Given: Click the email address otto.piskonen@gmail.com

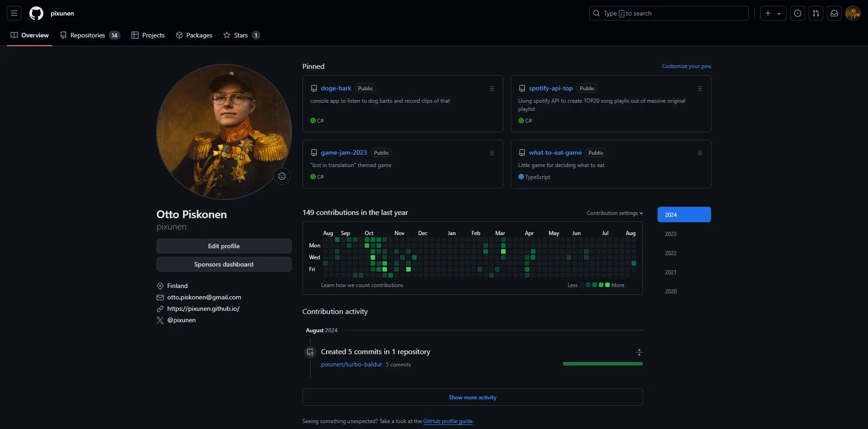Looking at the screenshot, I should pyautogui.click(x=204, y=297).
